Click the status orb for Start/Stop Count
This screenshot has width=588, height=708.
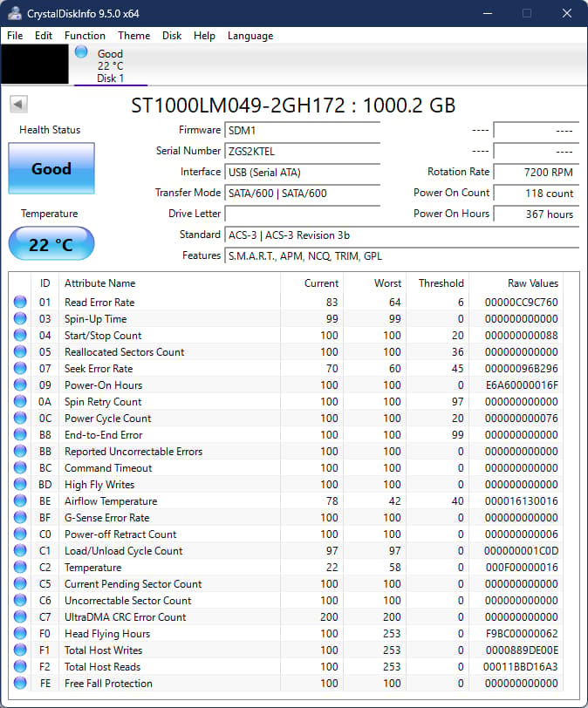(x=20, y=335)
